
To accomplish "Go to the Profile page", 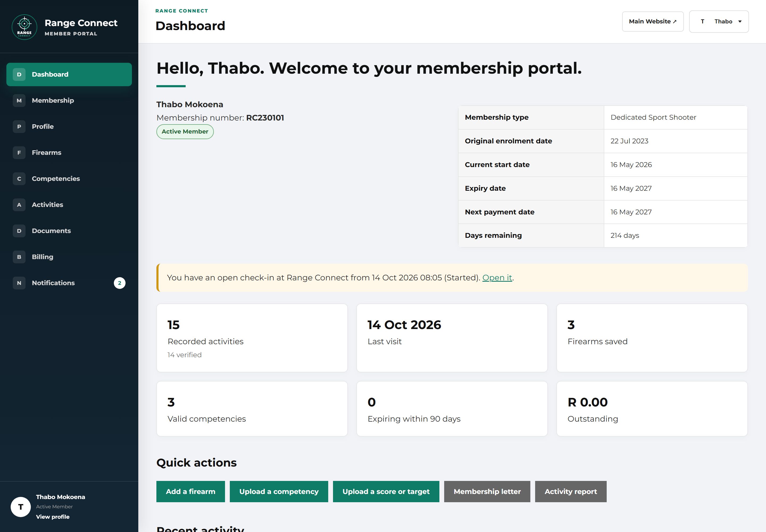I will pyautogui.click(x=69, y=126).
